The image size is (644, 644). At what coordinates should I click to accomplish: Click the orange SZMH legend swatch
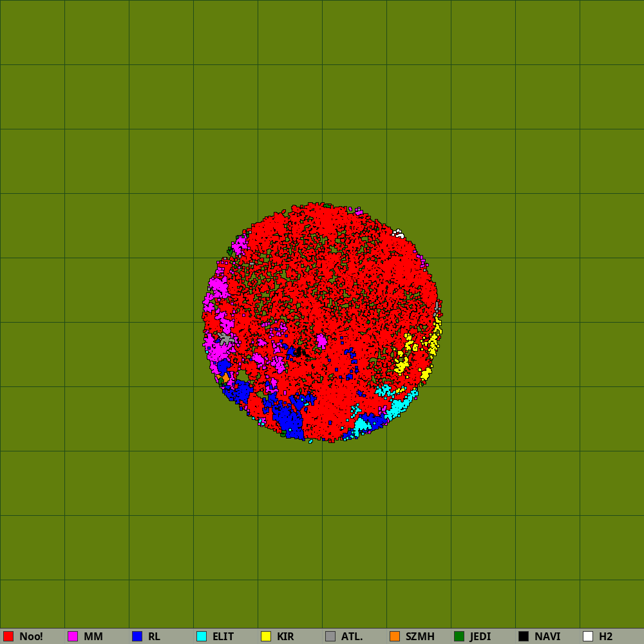coord(395,636)
